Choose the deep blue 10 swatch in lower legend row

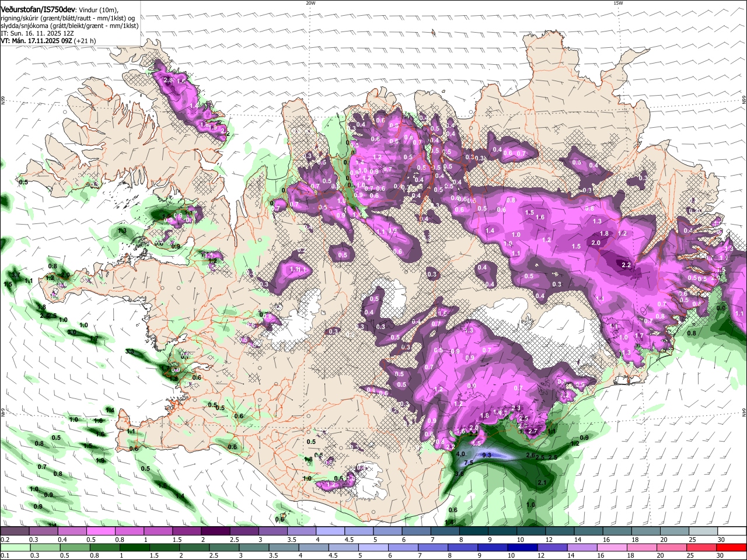521,547
